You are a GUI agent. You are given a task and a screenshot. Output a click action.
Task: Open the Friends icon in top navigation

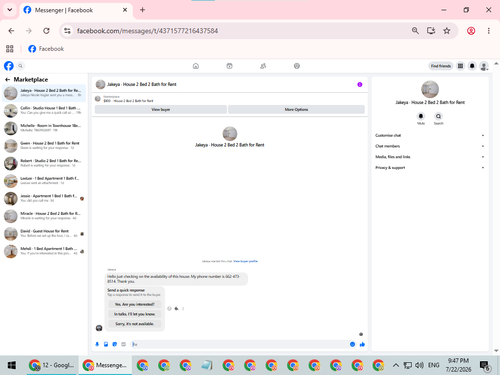(263, 66)
